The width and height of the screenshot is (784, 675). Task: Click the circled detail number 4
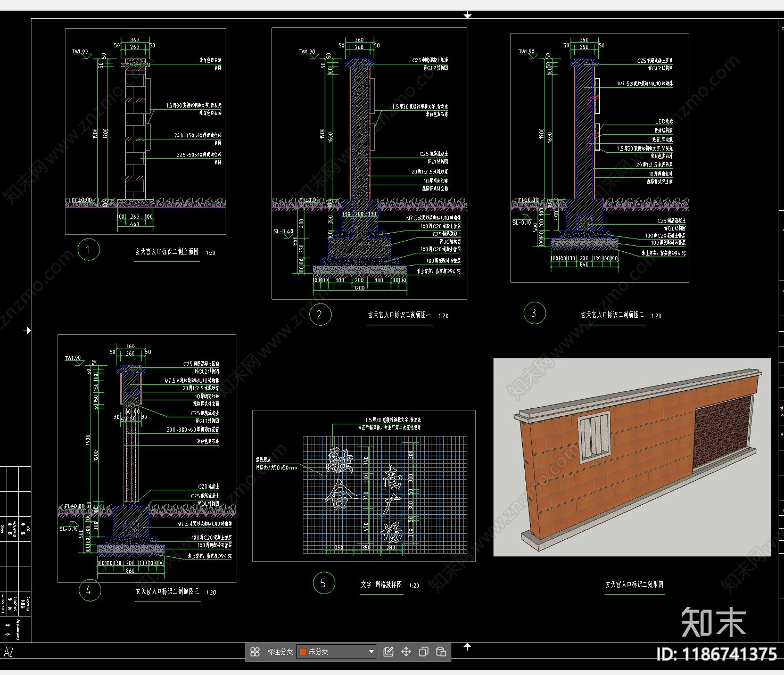pos(89,590)
